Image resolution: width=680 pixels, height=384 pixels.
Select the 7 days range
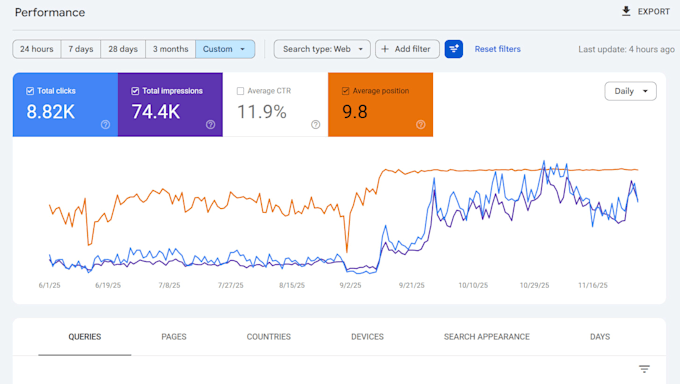(x=81, y=49)
